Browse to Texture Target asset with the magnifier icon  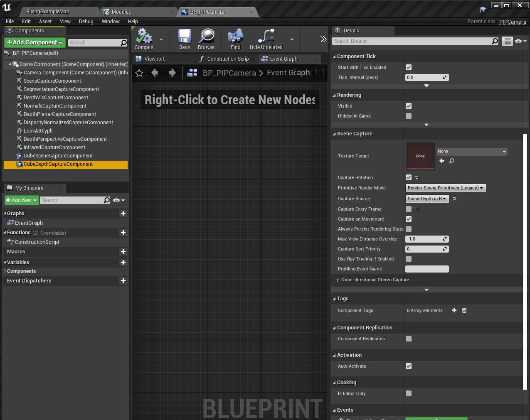pos(452,161)
